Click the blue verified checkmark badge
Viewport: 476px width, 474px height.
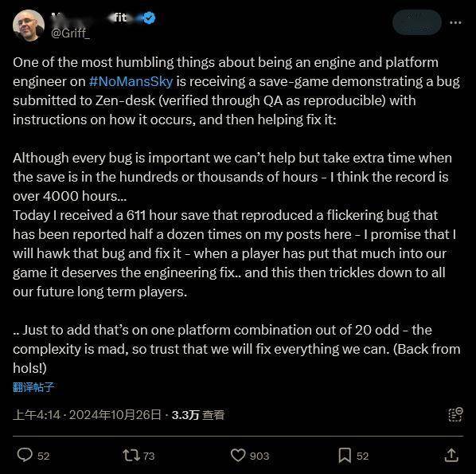[149, 18]
